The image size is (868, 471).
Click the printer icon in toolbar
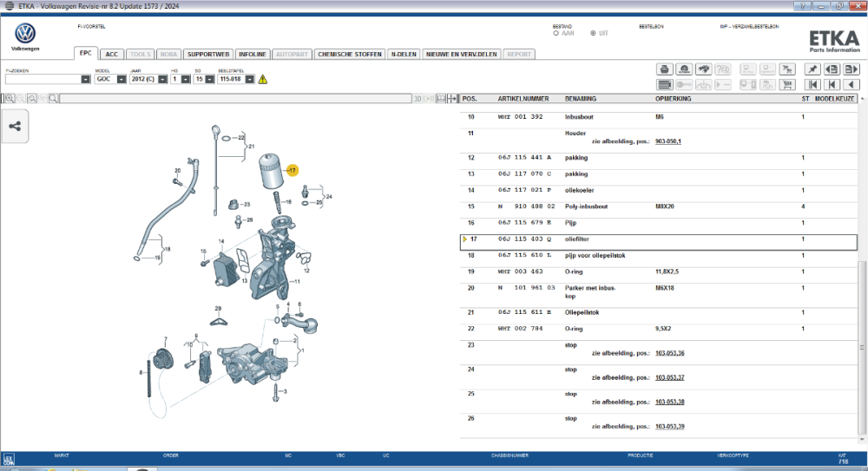tap(664, 69)
